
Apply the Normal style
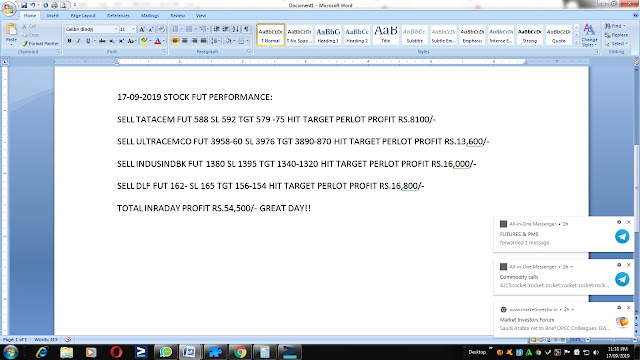click(271, 35)
